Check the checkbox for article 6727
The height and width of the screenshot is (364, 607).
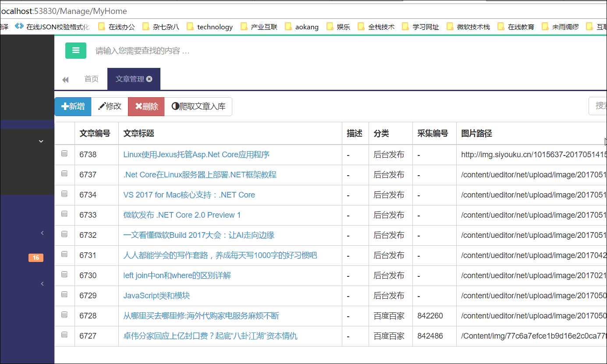64,335
